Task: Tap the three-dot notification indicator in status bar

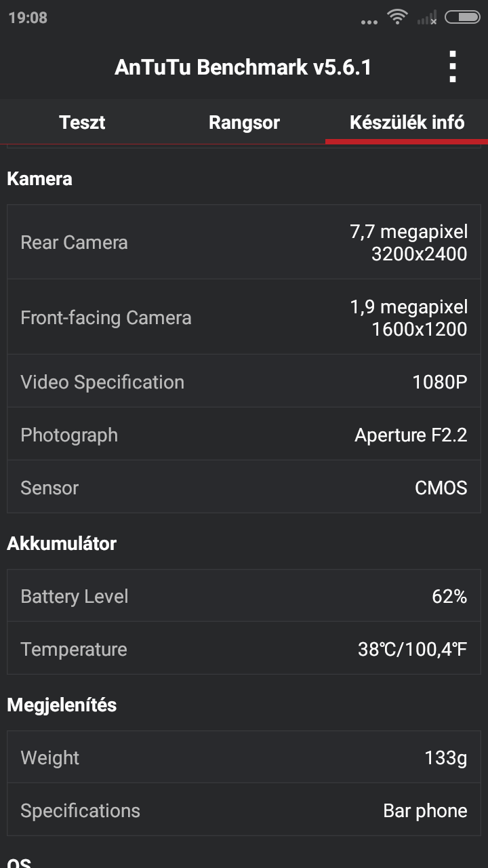Action: pyautogui.click(x=369, y=22)
